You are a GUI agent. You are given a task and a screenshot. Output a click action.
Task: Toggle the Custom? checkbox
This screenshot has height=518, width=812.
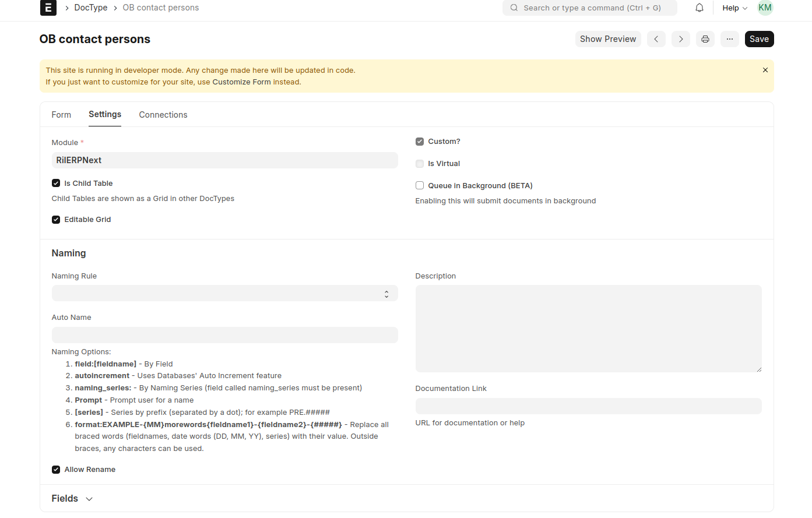point(420,142)
